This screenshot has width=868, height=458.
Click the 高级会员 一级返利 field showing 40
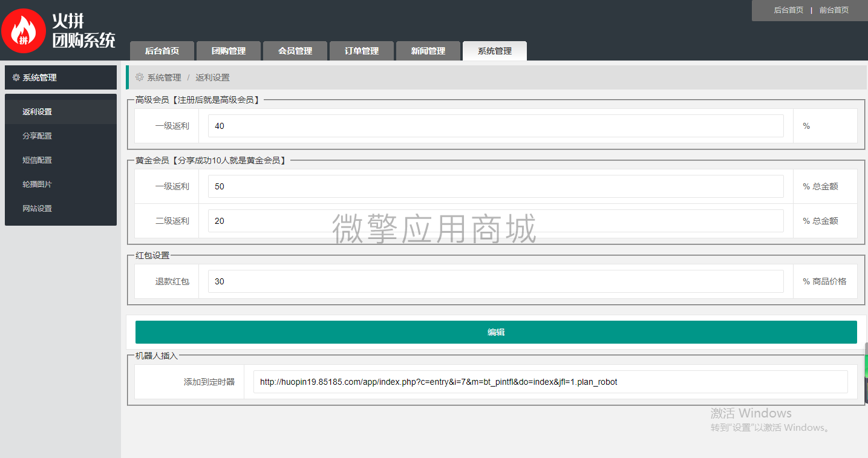[496, 126]
